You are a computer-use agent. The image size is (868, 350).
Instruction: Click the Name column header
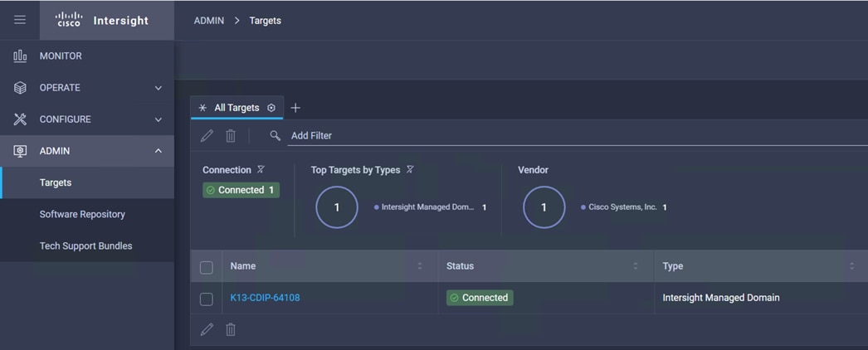[x=243, y=266]
